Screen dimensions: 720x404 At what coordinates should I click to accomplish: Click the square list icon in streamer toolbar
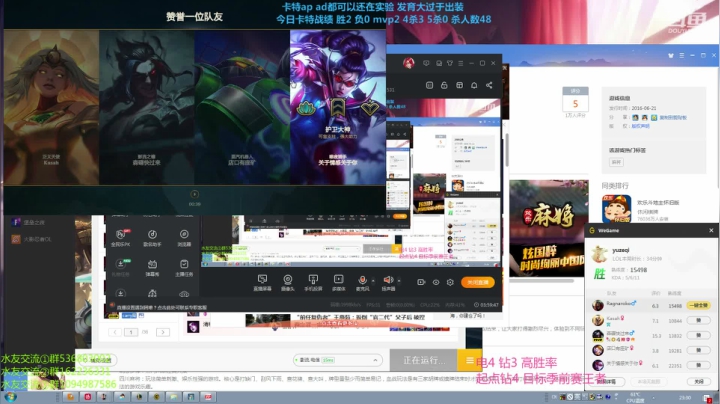(x=429, y=85)
